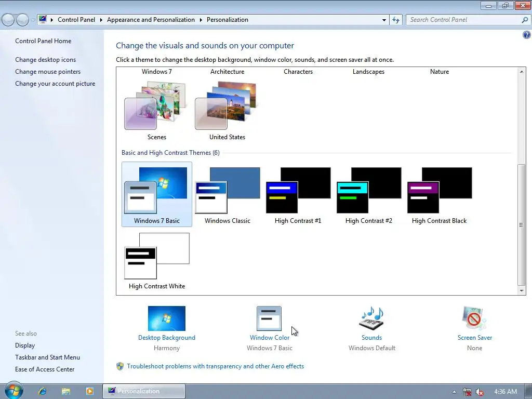Image resolution: width=532 pixels, height=399 pixels.
Task: Launch Windows Media Player from taskbar
Action: pyautogui.click(x=89, y=391)
